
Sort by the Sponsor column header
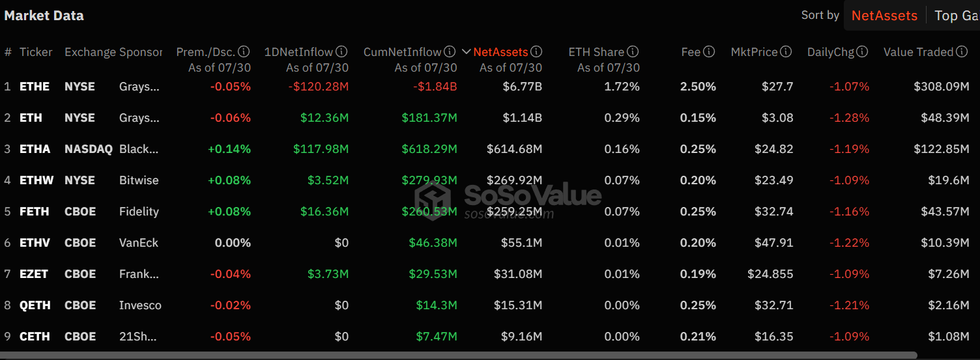141,51
